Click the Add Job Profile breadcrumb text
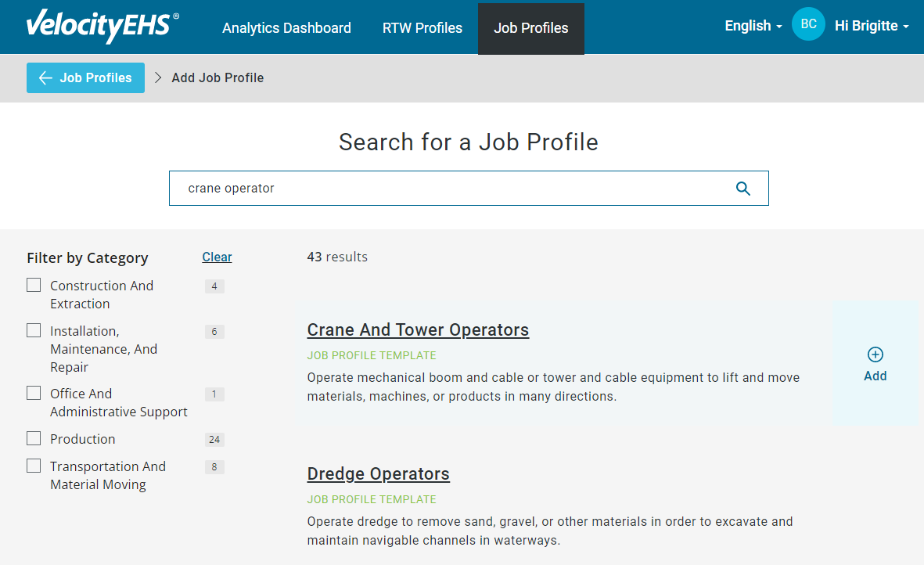 [218, 77]
